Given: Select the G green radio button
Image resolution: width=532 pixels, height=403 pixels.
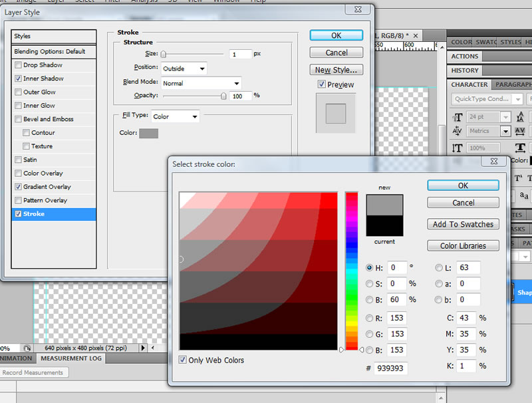Looking at the screenshot, I should 370,334.
